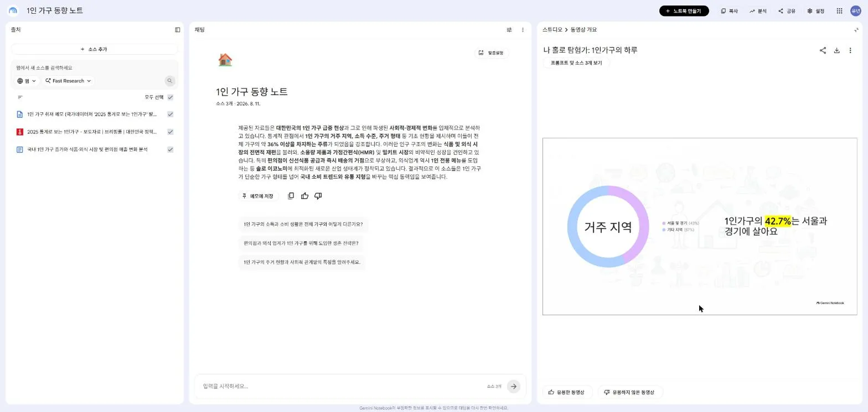Copy the summary with the copy icon

(291, 196)
